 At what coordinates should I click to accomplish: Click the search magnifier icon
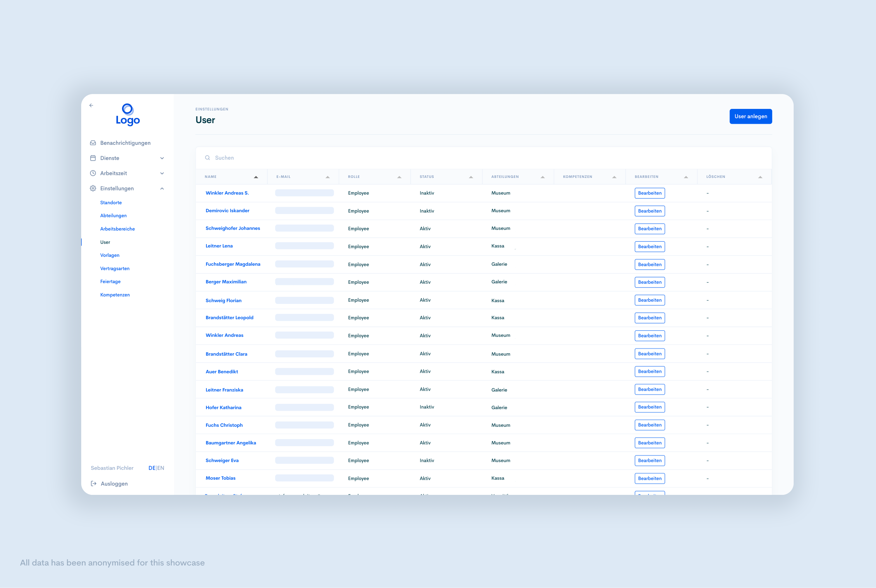(x=207, y=158)
